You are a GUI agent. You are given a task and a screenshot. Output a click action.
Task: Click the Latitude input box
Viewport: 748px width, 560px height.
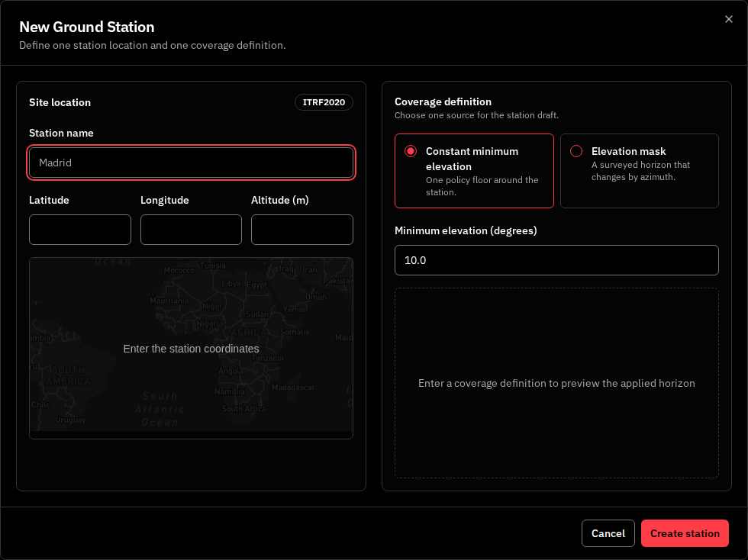pyautogui.click(x=80, y=230)
